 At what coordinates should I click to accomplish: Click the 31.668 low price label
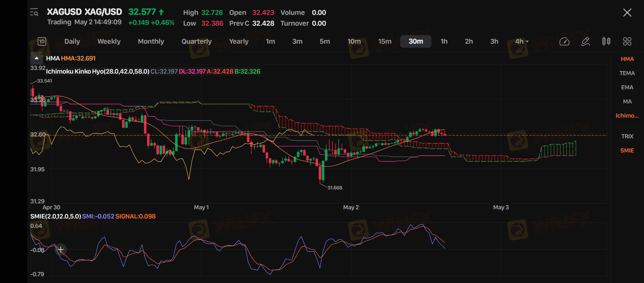point(335,188)
